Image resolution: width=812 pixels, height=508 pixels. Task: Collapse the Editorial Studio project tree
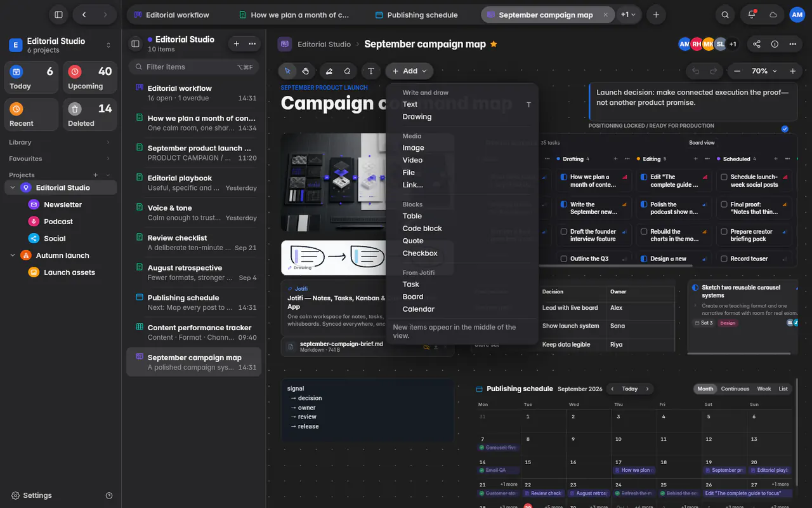[x=13, y=188]
